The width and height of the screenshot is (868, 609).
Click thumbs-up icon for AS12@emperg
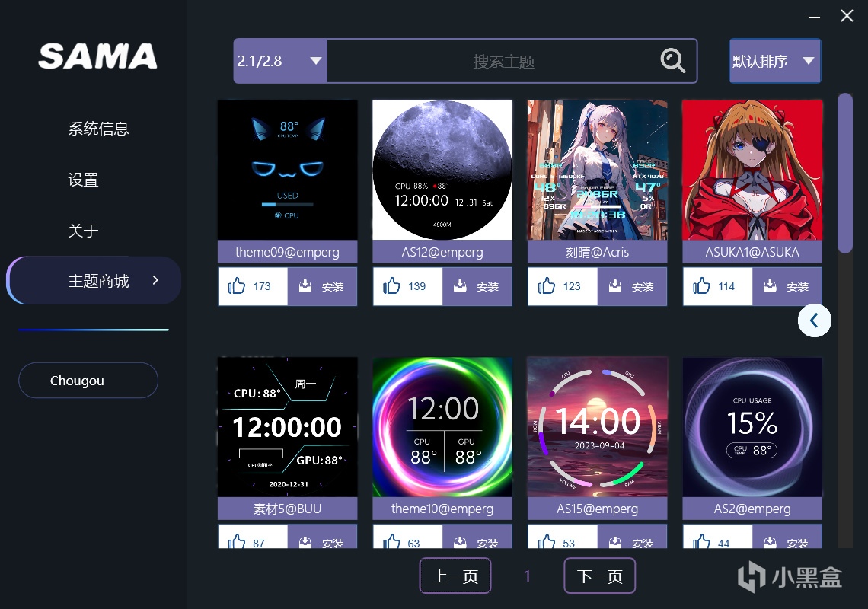(391, 285)
